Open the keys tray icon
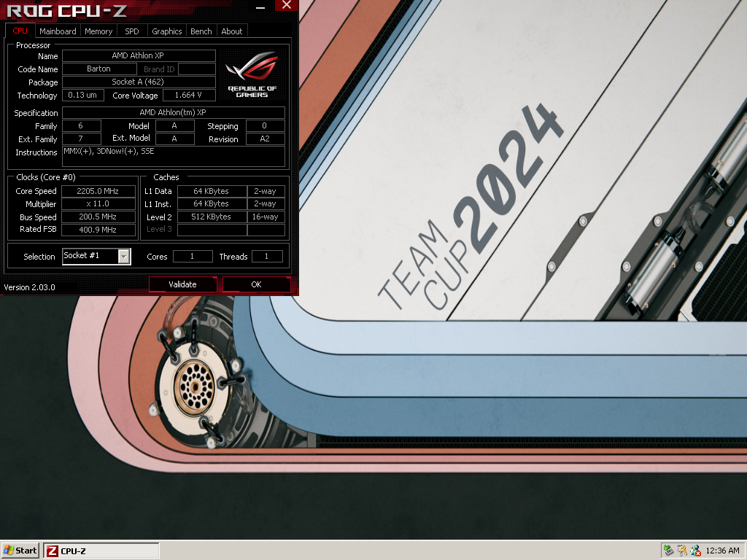Viewport: 747px width, 560px height. (682, 551)
